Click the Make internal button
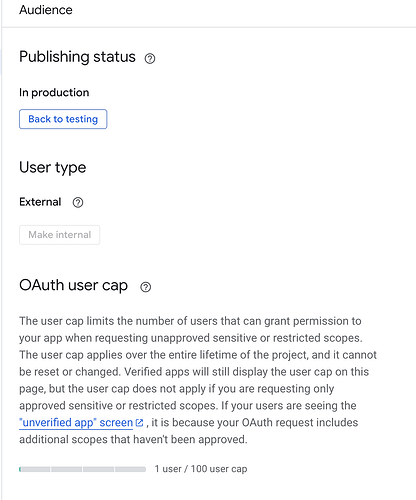The height and width of the screenshot is (500, 416). pos(59,235)
